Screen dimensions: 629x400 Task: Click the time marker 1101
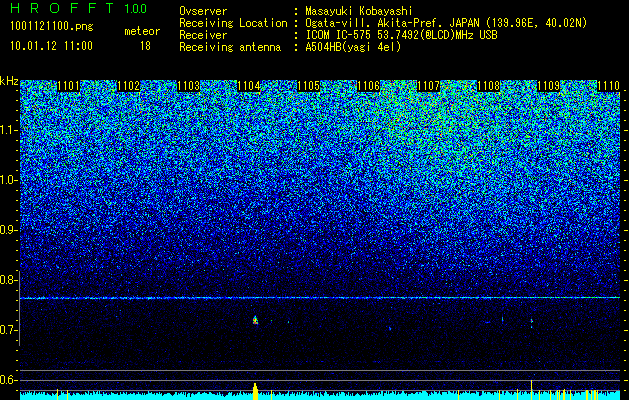click(x=69, y=86)
